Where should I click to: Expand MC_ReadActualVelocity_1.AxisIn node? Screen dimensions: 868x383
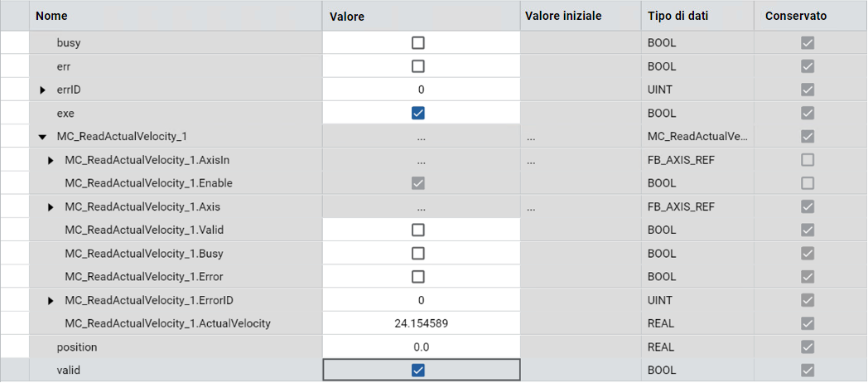[51, 159]
